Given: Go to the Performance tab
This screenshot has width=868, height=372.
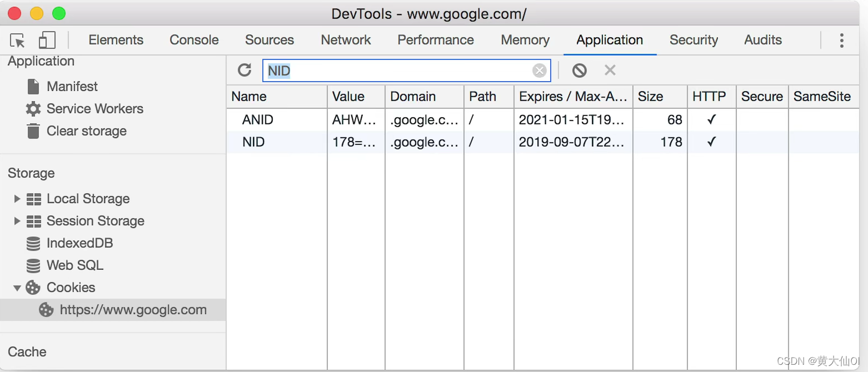Looking at the screenshot, I should pyautogui.click(x=436, y=40).
